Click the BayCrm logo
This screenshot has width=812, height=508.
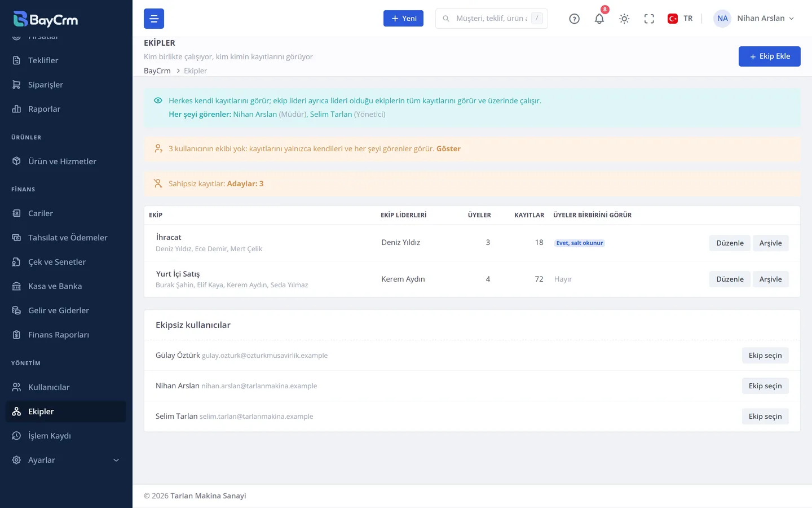click(46, 19)
